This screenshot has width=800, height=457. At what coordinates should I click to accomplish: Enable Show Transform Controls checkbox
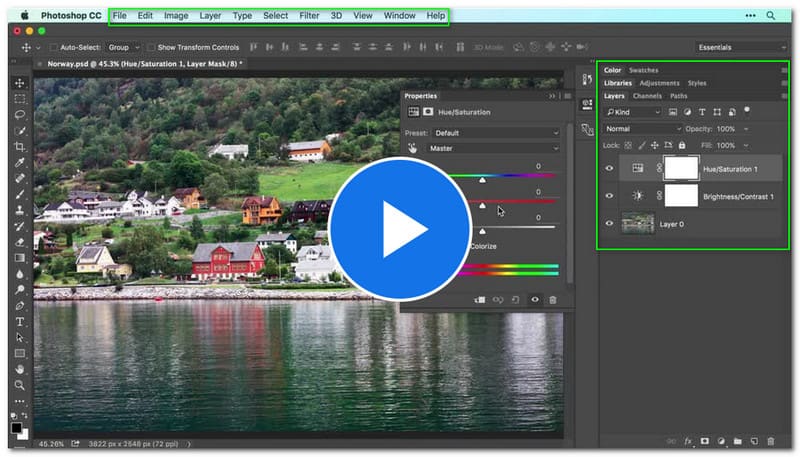[x=151, y=47]
